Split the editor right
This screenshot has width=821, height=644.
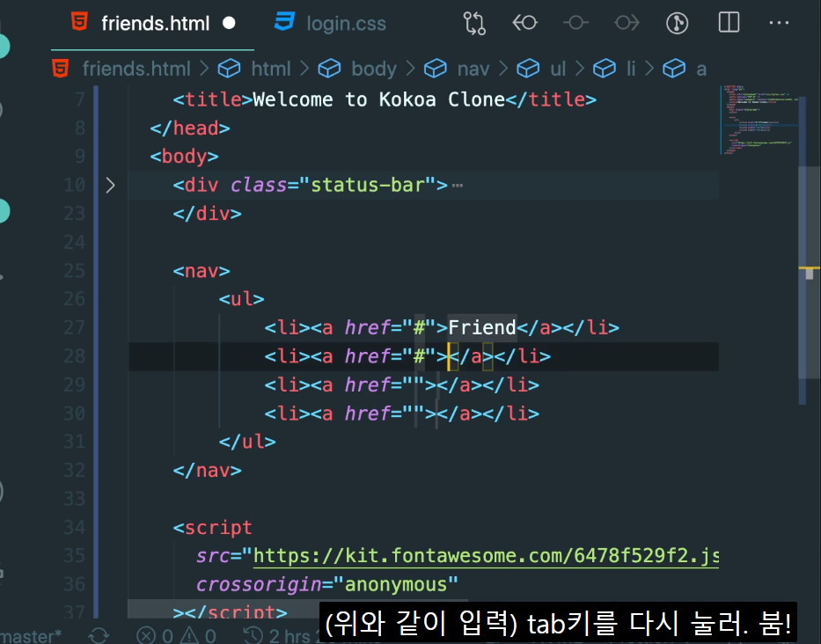729,23
